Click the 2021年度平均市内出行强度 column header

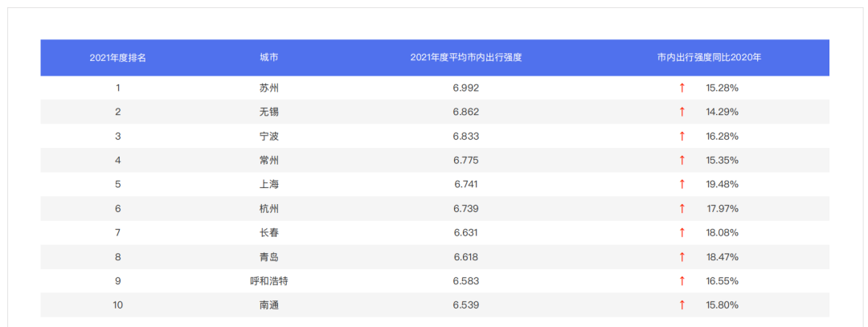(x=466, y=58)
